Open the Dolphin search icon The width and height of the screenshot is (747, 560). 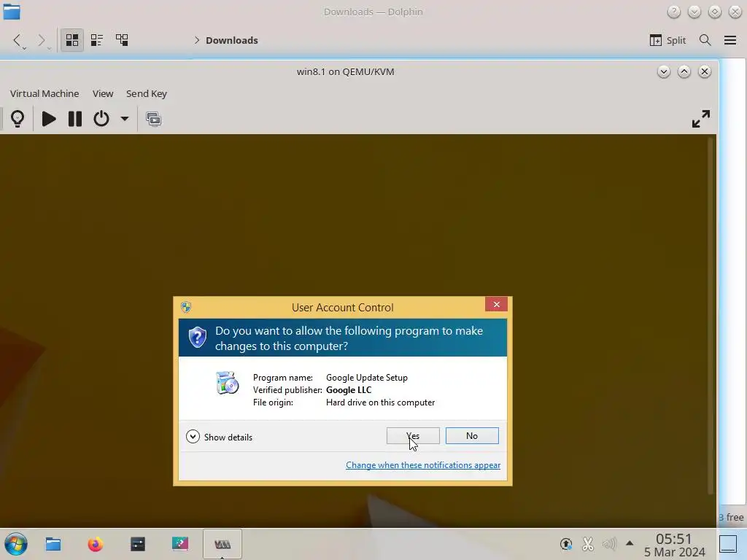click(705, 40)
